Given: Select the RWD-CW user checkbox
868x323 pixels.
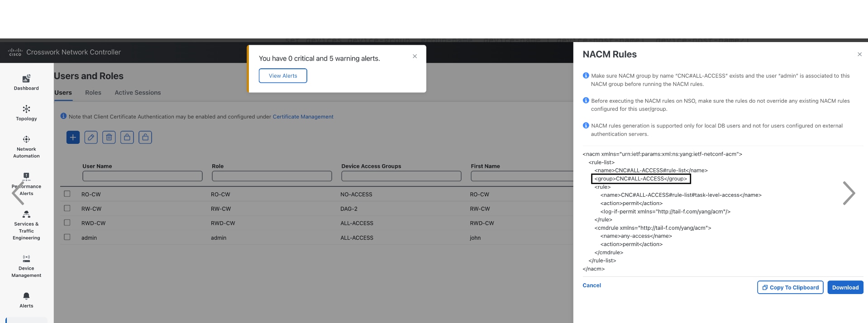Looking at the screenshot, I should click(67, 223).
